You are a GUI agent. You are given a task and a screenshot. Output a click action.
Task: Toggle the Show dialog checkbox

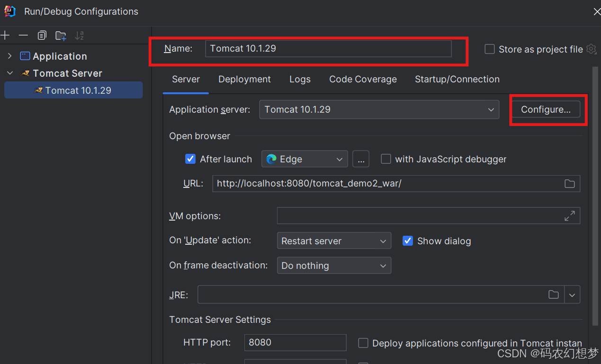[407, 241]
